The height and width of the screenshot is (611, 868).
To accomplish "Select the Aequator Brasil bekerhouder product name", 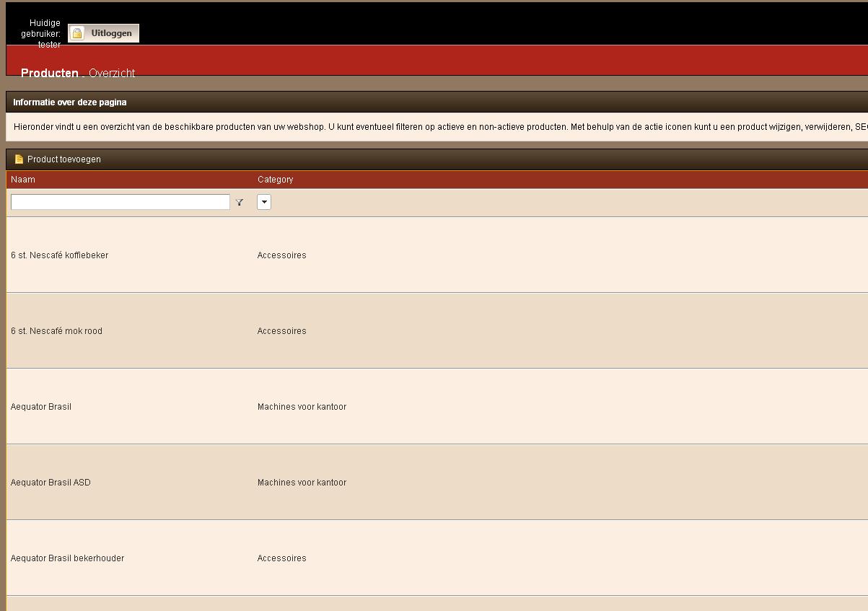I will [67, 558].
